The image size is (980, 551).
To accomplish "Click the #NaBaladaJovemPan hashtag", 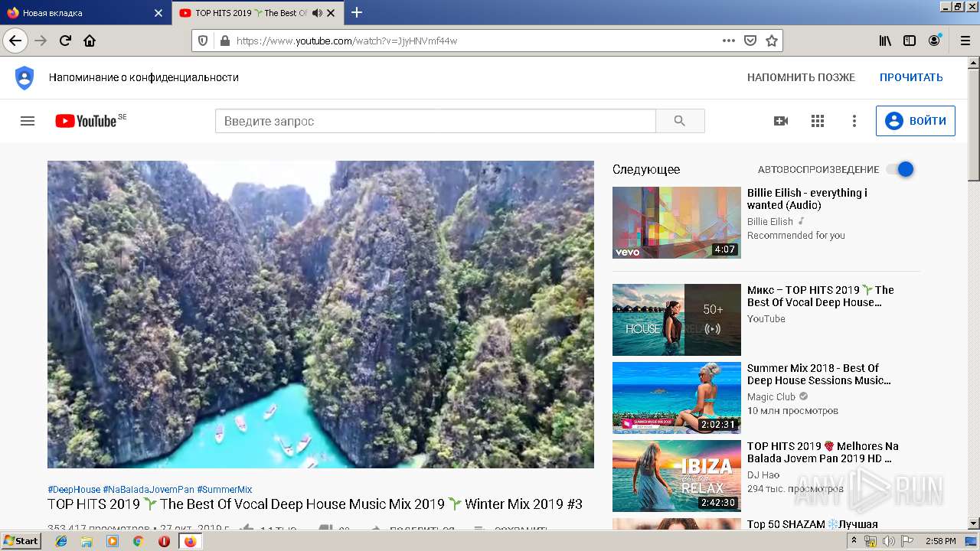I will tap(149, 490).
